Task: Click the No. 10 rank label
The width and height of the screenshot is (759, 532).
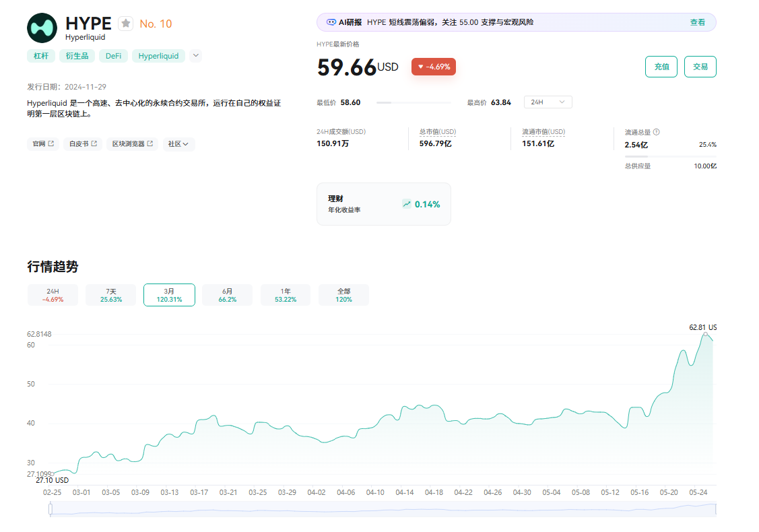Action: tap(156, 24)
